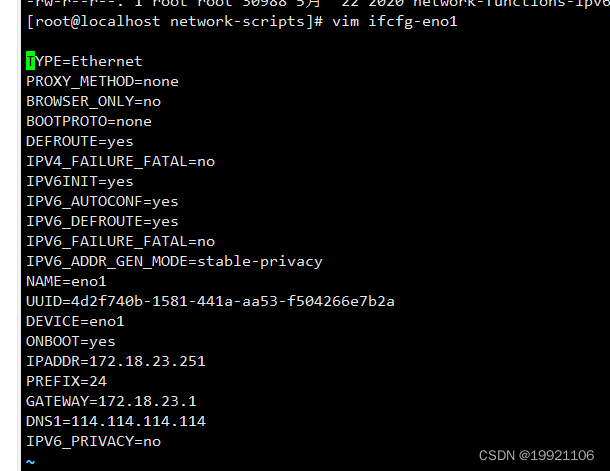Click the green cursor on TYPE line

point(30,61)
